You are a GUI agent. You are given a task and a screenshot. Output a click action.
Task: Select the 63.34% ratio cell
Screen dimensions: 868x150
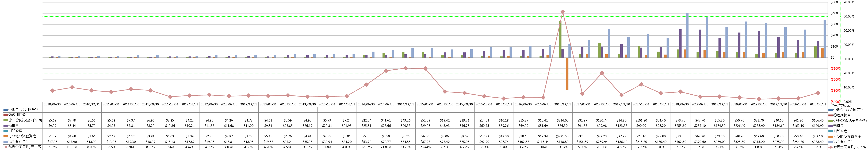563,147
